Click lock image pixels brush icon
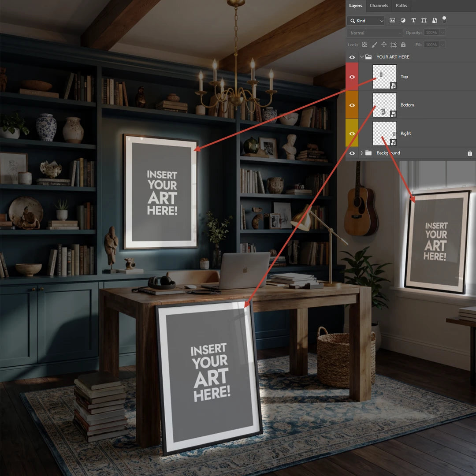The height and width of the screenshot is (476, 476). [x=374, y=45]
